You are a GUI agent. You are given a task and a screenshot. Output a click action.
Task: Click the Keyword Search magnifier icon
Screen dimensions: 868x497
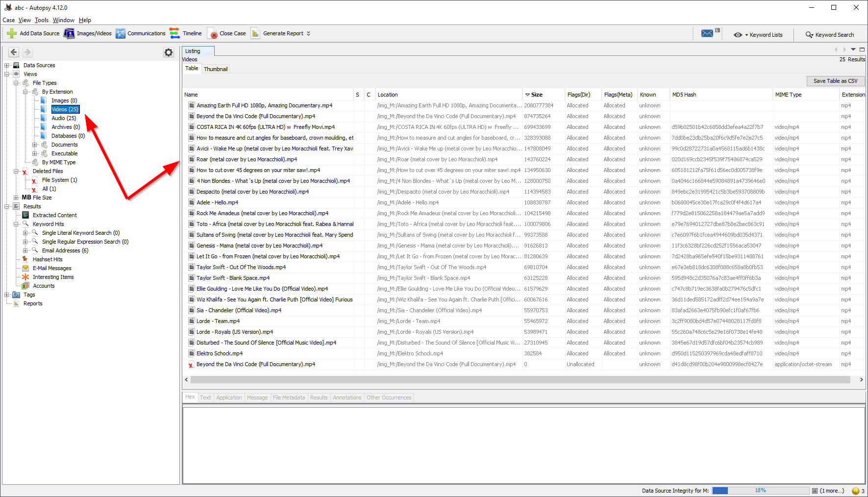[810, 35]
